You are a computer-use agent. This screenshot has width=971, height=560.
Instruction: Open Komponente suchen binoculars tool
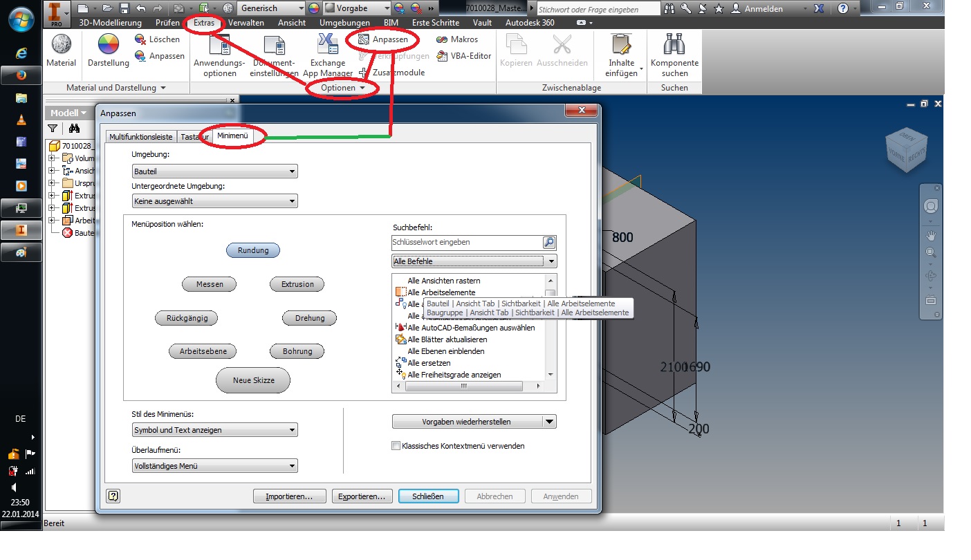coord(674,55)
